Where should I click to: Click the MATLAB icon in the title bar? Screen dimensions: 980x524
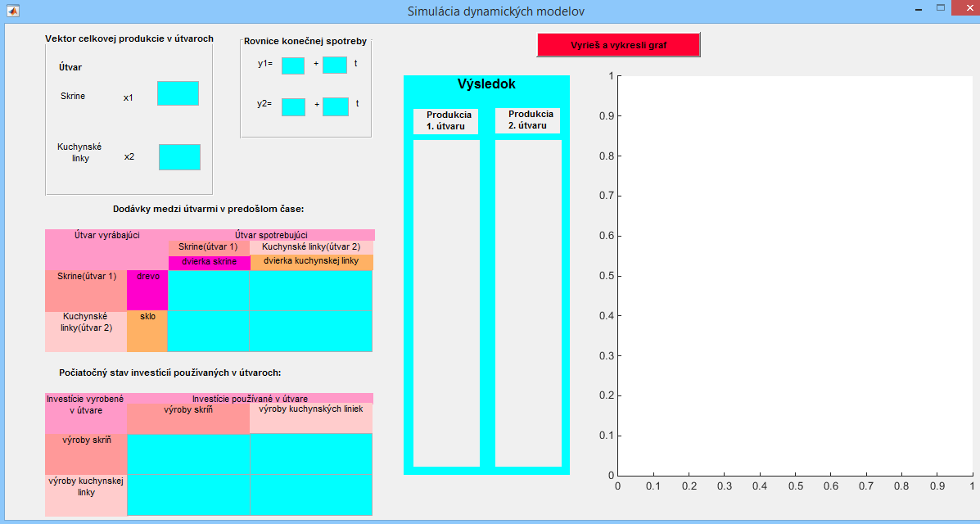12,11
